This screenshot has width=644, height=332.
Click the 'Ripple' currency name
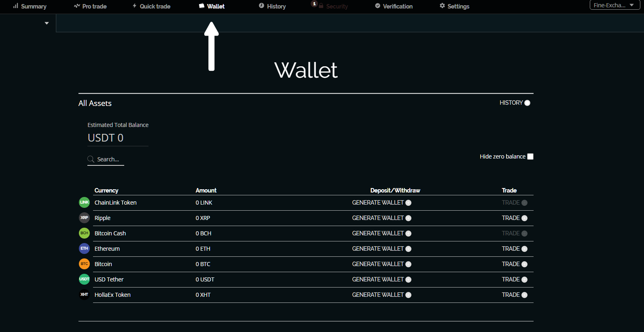[x=102, y=218]
